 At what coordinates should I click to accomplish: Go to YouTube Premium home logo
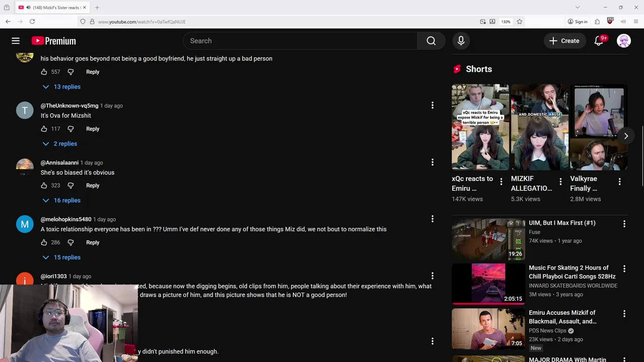click(53, 41)
